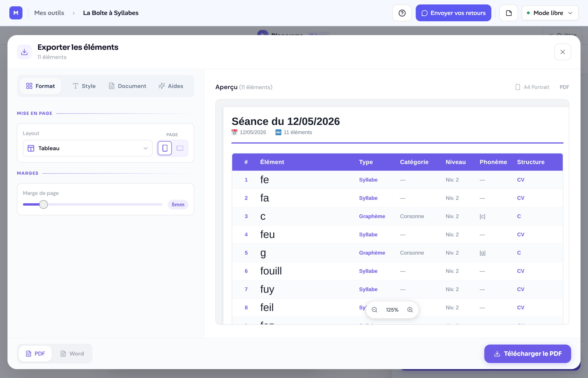The width and height of the screenshot is (588, 378).
Task: Zoom out the preview with the minus magnifier
Action: point(374,310)
